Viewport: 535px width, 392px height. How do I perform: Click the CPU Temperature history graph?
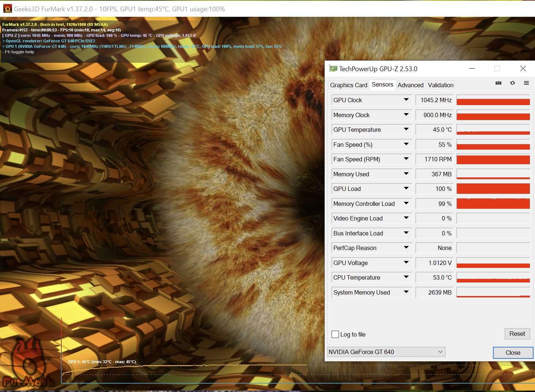[493, 277]
